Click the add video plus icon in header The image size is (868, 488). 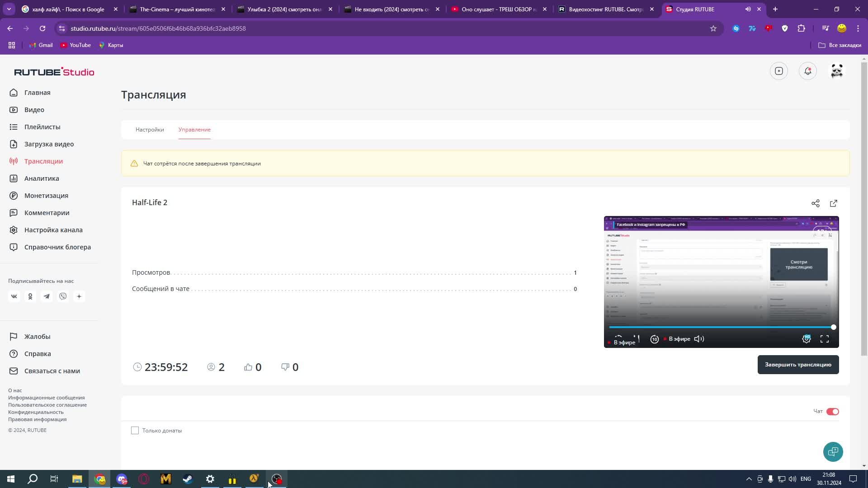point(779,71)
